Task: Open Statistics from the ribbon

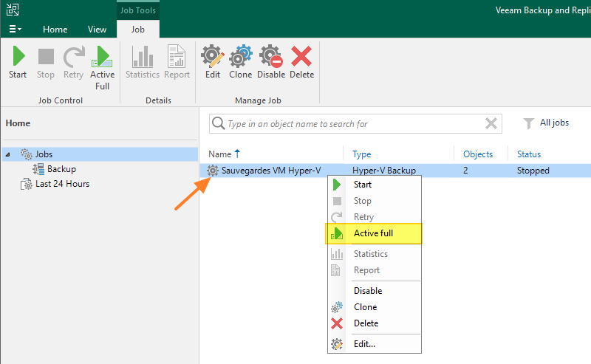Action: 143,62
